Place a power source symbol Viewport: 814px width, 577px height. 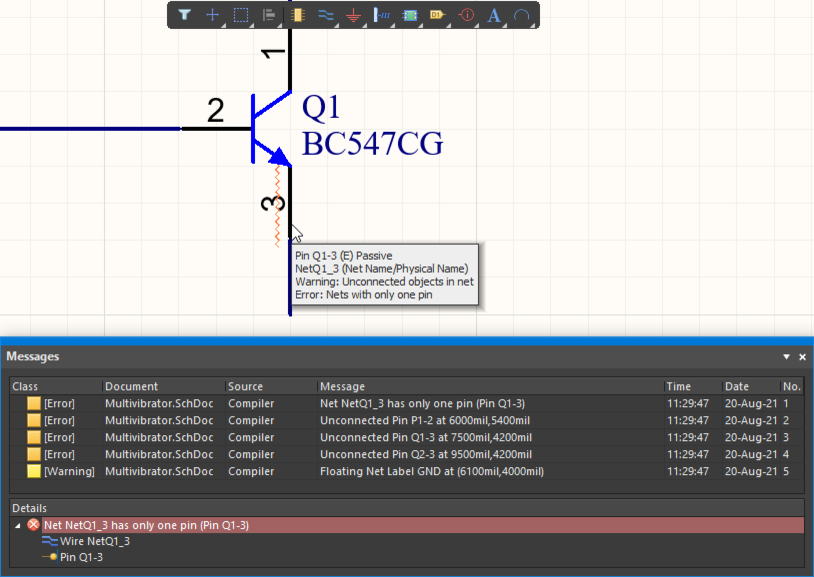pyautogui.click(x=381, y=15)
